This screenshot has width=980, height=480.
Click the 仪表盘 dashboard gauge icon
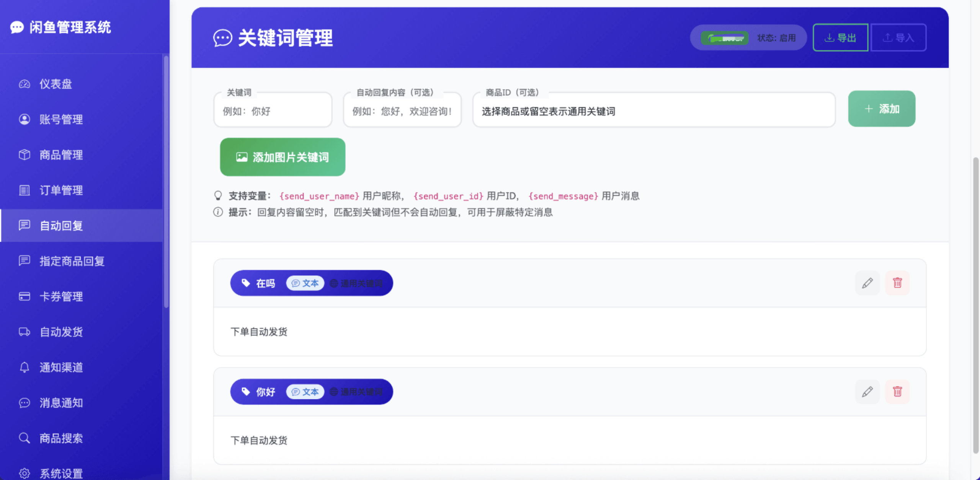[24, 84]
